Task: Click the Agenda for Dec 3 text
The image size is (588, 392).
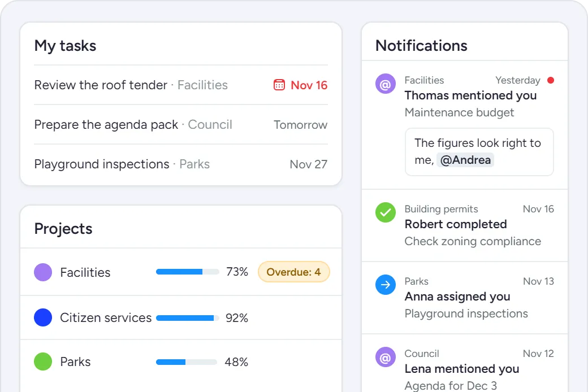Action: [x=451, y=386]
